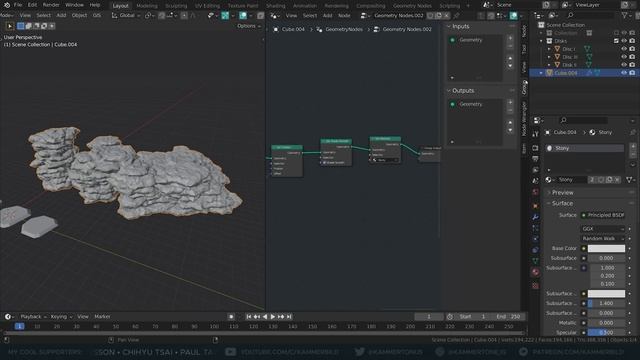The image size is (640, 360).
Task: Toggle render visibility of Disks collection
Action: (632, 41)
